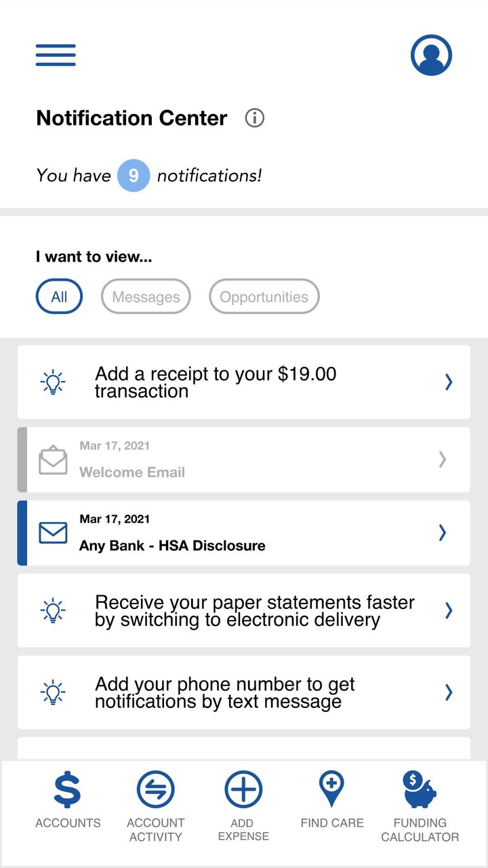
Task: Tap the lightbulb icon on the receipt notification
Action: pyautogui.click(x=52, y=382)
